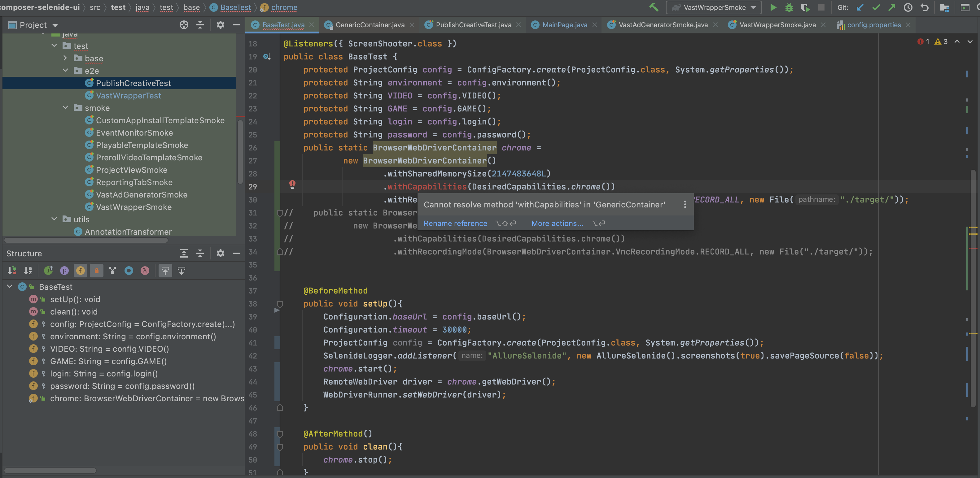Select opened file with the crosshair icon in Project panel
980x478 pixels.
[184, 24]
